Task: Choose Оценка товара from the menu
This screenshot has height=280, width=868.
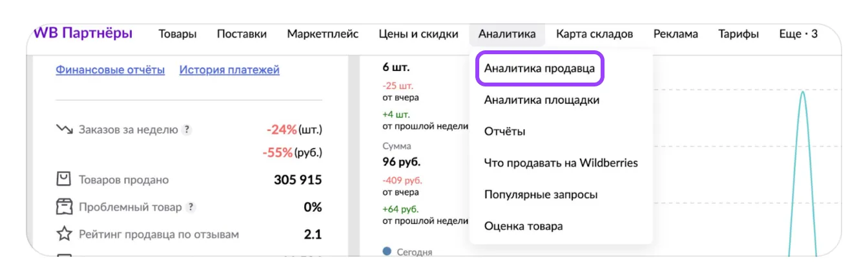Action: point(523,226)
